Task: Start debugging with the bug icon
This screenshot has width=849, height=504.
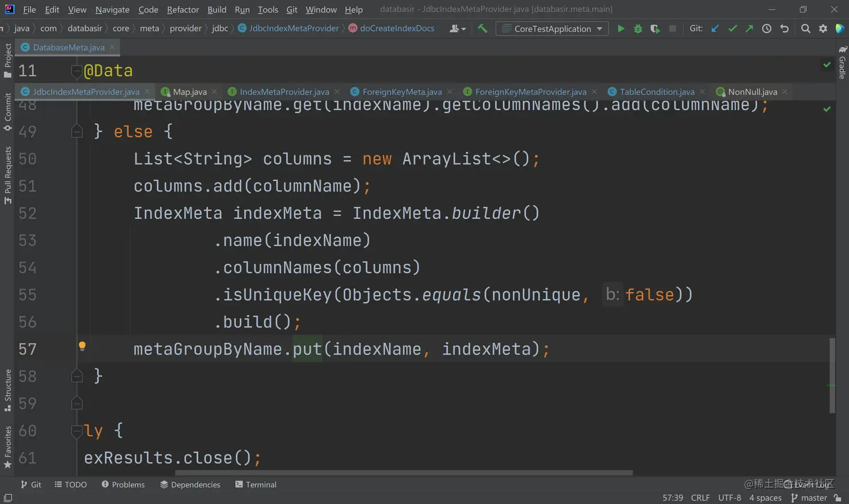Action: coord(638,29)
